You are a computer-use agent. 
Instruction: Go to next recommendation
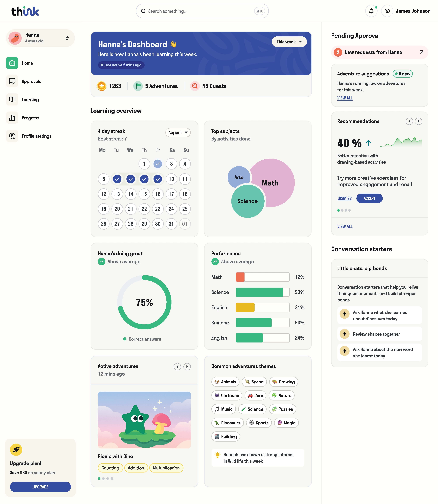pyautogui.click(x=418, y=121)
